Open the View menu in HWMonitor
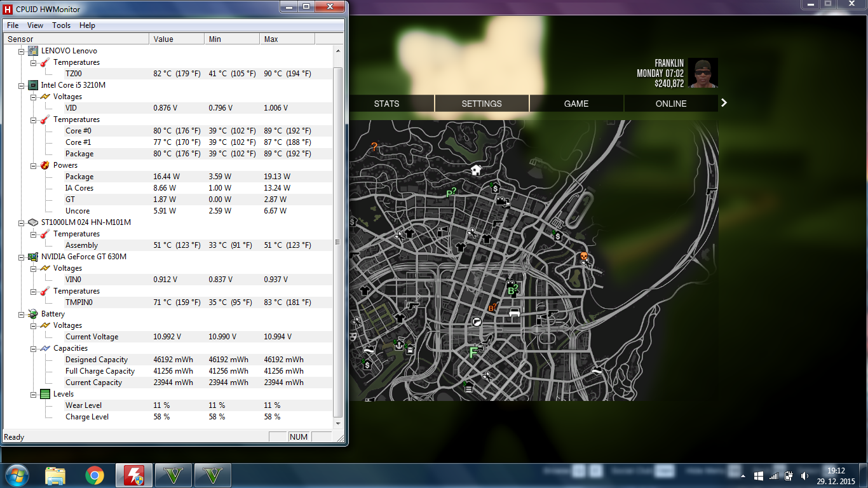Viewport: 868px width, 488px height. (x=36, y=25)
